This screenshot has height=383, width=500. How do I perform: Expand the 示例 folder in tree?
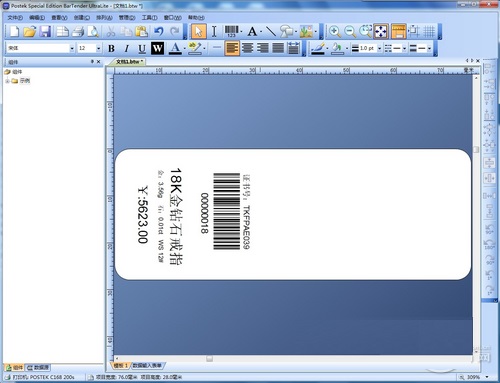(x=7, y=81)
